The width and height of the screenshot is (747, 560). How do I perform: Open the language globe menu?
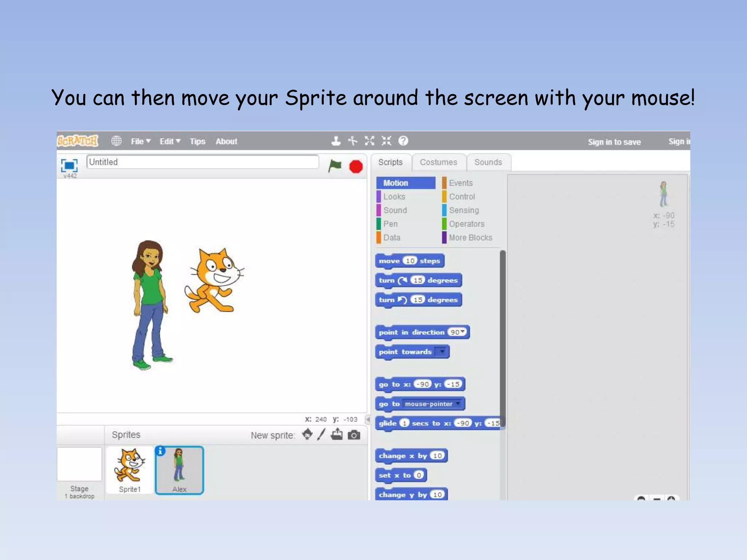(x=116, y=141)
